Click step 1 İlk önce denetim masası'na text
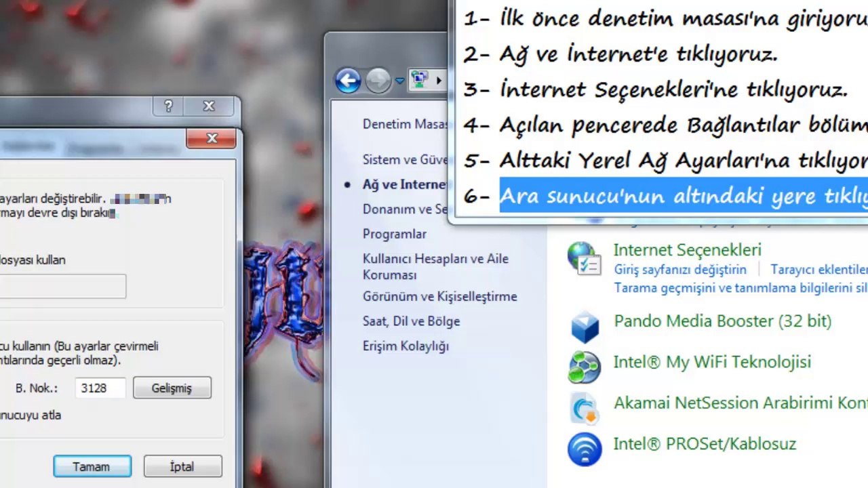The height and width of the screenshot is (488, 868). click(x=684, y=19)
